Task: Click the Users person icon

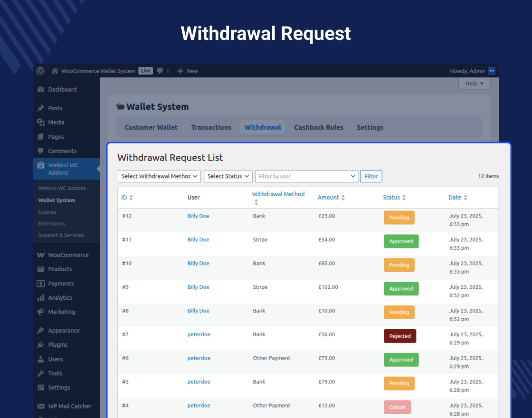Action: tap(41, 359)
